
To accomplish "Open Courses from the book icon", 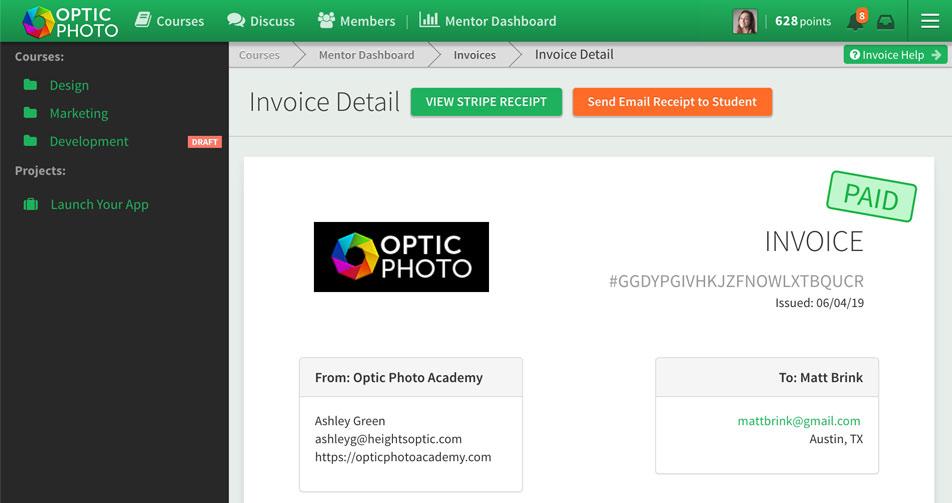I will tap(143, 20).
